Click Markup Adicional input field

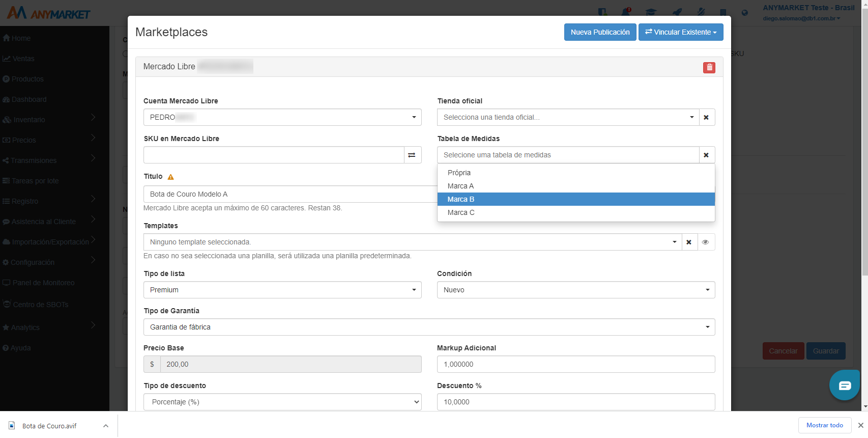point(576,364)
